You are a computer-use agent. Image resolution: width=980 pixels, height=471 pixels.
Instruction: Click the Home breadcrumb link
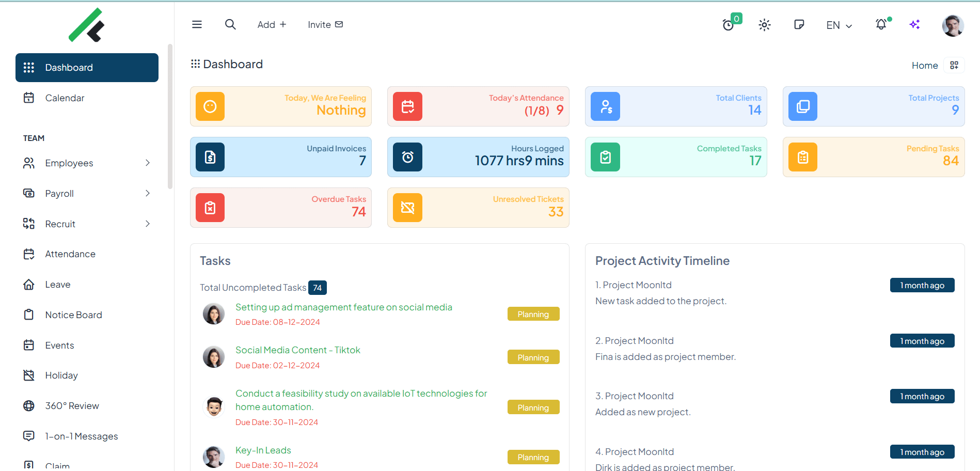tap(924, 66)
